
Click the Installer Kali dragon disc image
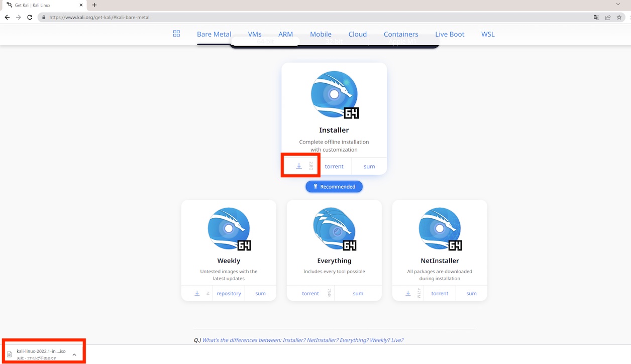click(x=335, y=95)
